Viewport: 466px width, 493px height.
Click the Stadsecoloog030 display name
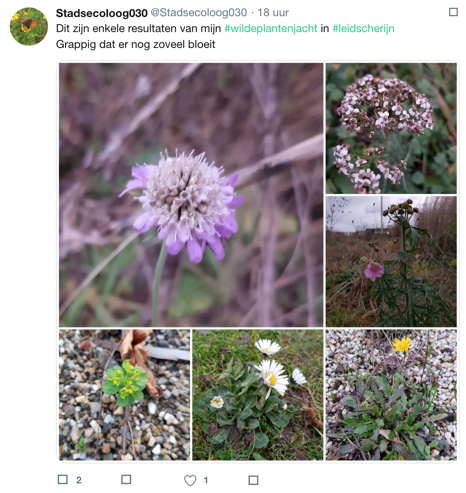(x=102, y=13)
